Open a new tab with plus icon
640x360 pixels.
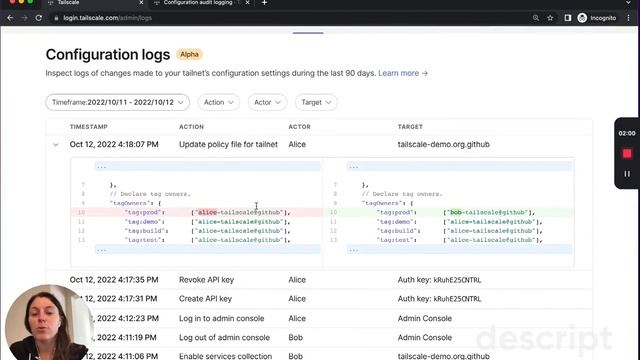point(264,3)
